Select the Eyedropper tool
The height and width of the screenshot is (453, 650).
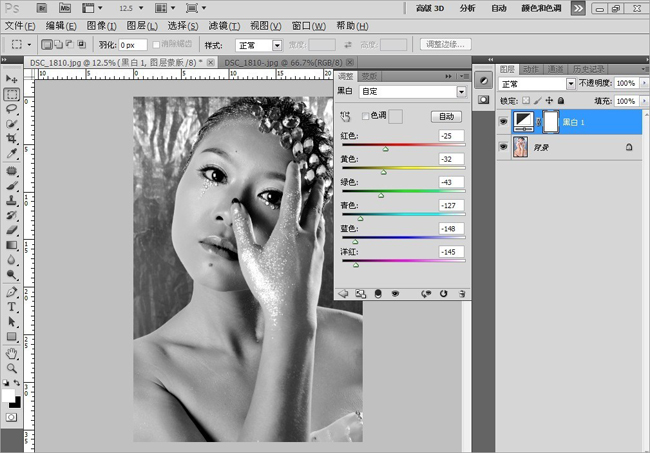point(11,153)
